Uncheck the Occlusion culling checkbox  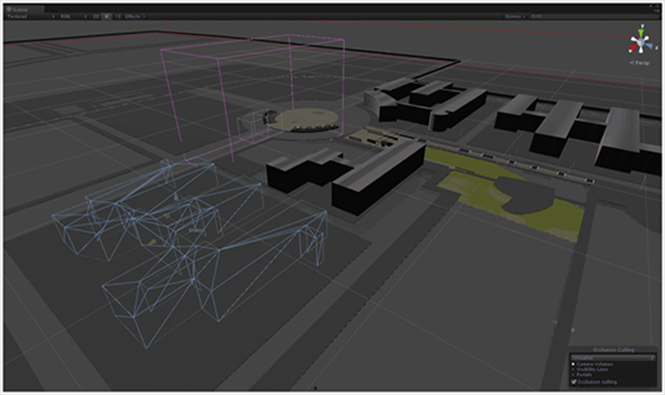(x=574, y=381)
